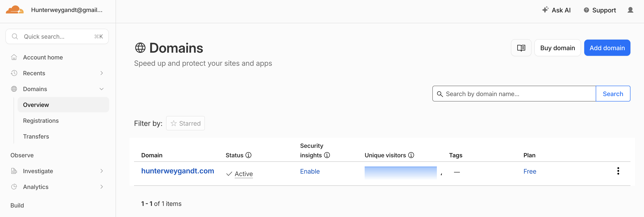The width and height of the screenshot is (644, 217).
Task: Open Transfers in sidebar
Action: tap(36, 136)
